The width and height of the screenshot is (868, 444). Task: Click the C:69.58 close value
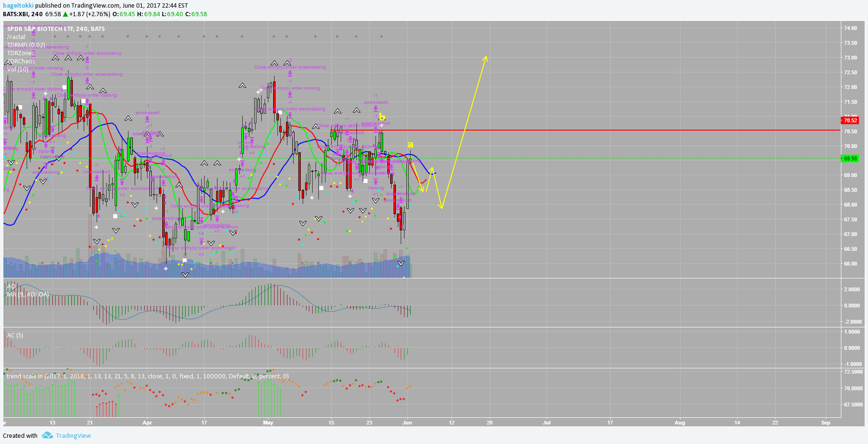(x=196, y=14)
